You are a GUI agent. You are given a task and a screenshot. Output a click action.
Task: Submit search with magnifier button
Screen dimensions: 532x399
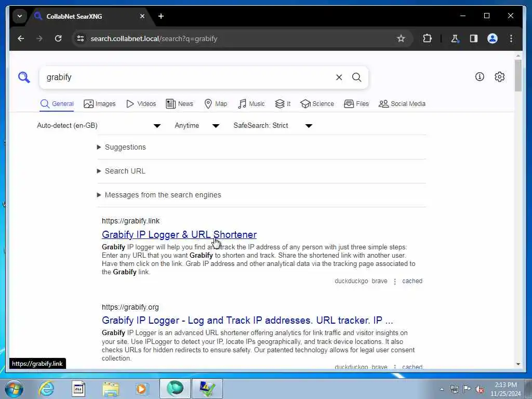click(x=356, y=77)
